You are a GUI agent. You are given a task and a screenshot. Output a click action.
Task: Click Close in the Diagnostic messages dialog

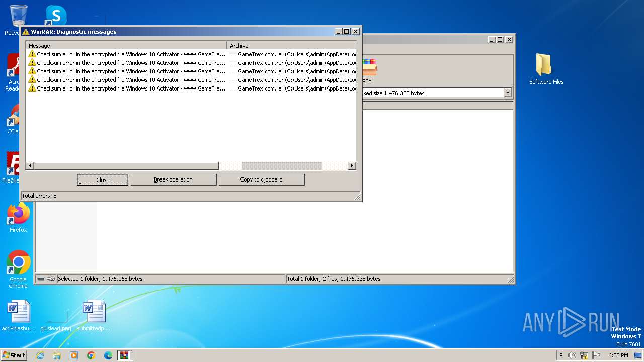(103, 179)
